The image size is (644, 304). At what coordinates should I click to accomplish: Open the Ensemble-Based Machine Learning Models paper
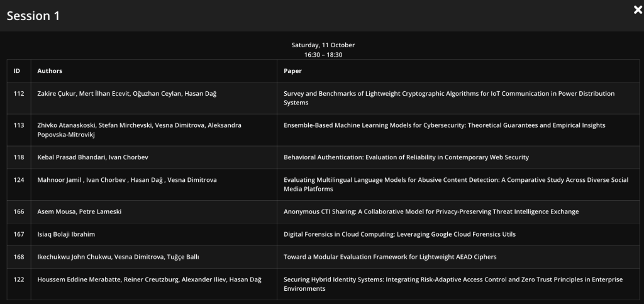444,125
